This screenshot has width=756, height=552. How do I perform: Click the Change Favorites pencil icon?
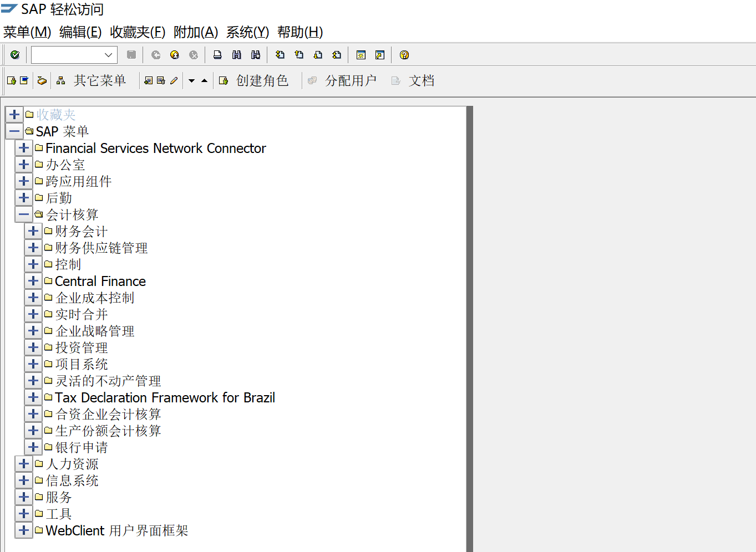click(174, 81)
